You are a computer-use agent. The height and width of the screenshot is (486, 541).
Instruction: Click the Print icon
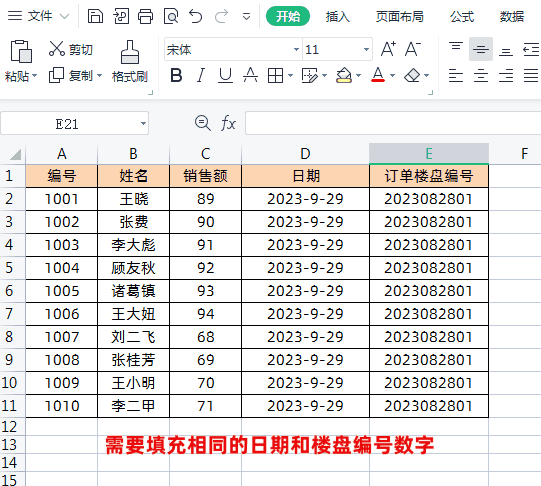tap(145, 16)
